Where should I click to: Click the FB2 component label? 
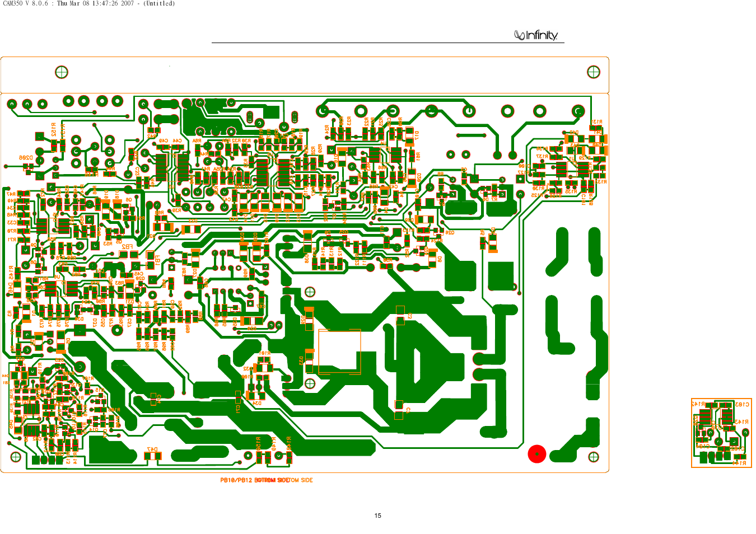point(128,247)
